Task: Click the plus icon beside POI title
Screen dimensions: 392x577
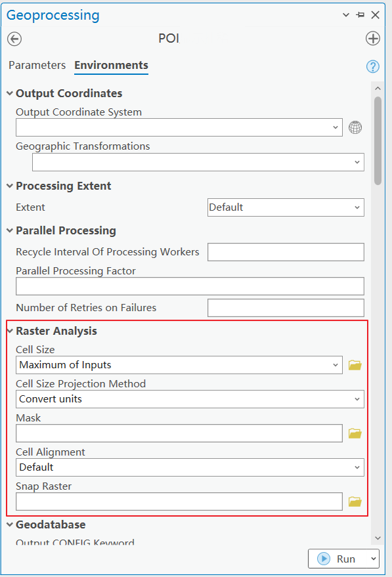Action: pyautogui.click(x=372, y=39)
